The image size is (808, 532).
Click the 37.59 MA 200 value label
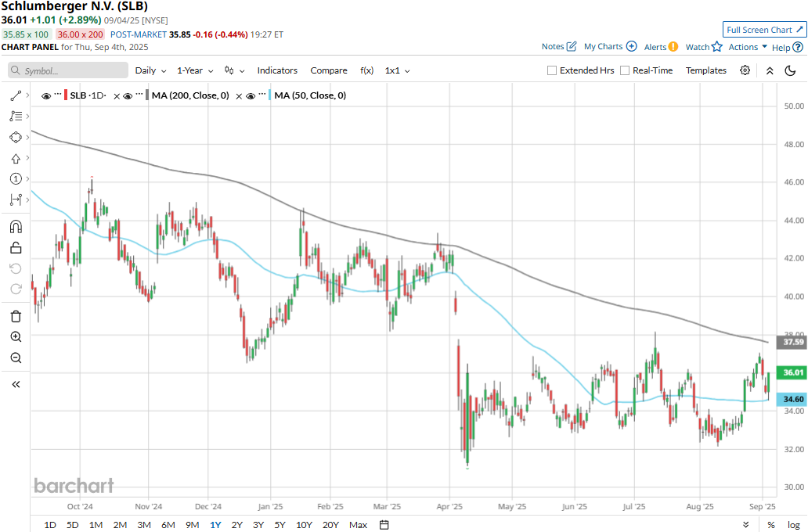[x=793, y=342]
